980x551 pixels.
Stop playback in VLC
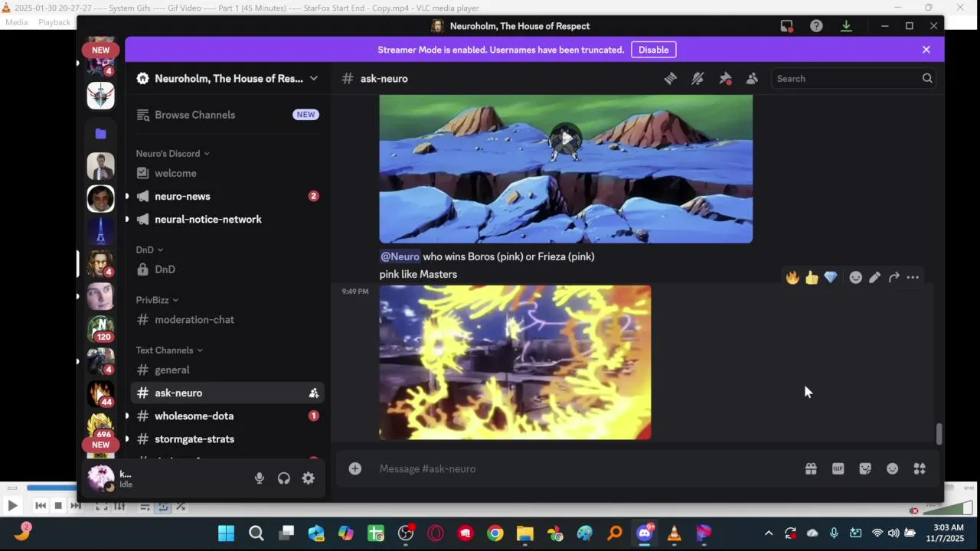pyautogui.click(x=57, y=506)
